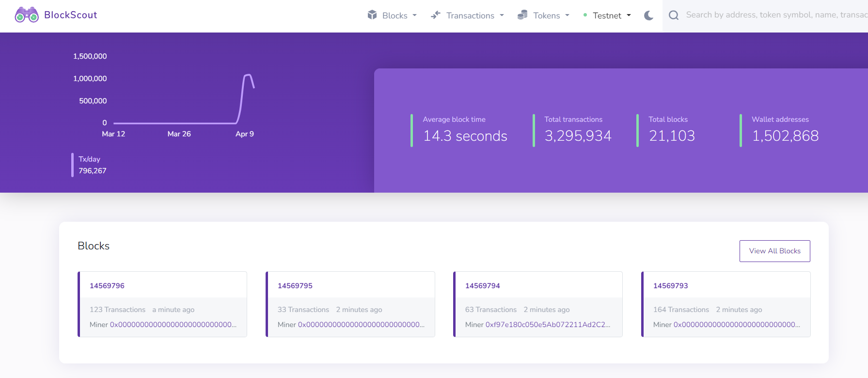
Task: Click the Total blocks label
Action: 668,119
